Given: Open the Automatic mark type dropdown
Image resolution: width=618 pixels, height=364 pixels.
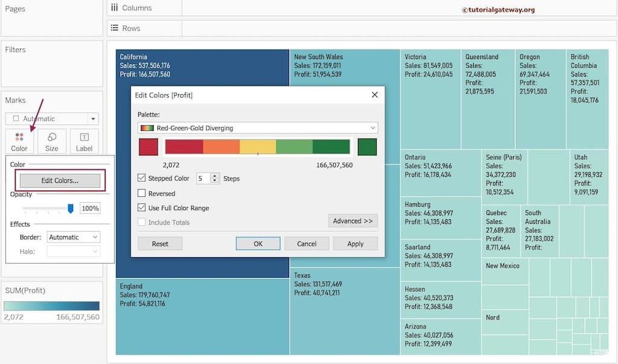Looking at the screenshot, I should 94,118.
